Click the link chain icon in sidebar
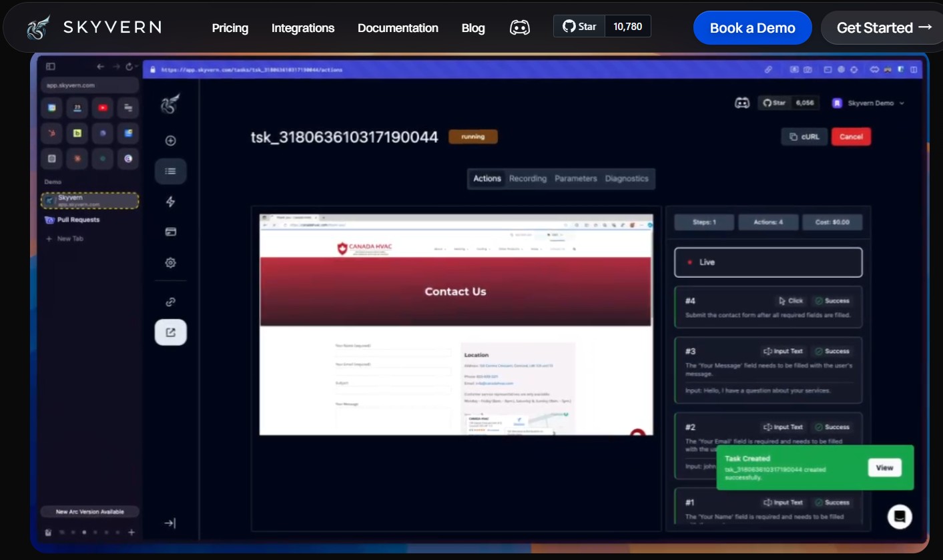The image size is (943, 560). pos(170,302)
